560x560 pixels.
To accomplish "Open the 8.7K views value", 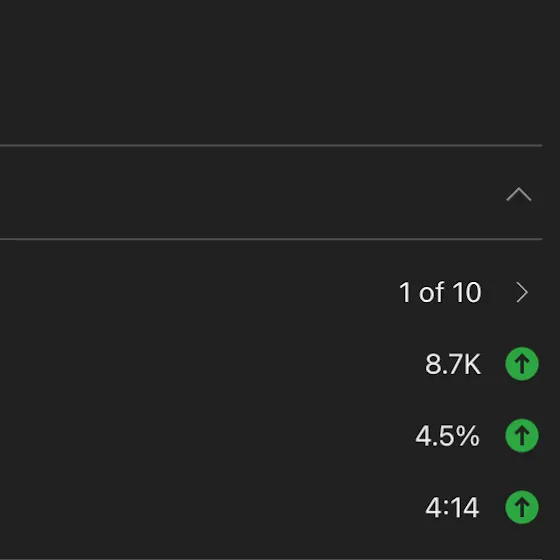I will click(x=452, y=364).
